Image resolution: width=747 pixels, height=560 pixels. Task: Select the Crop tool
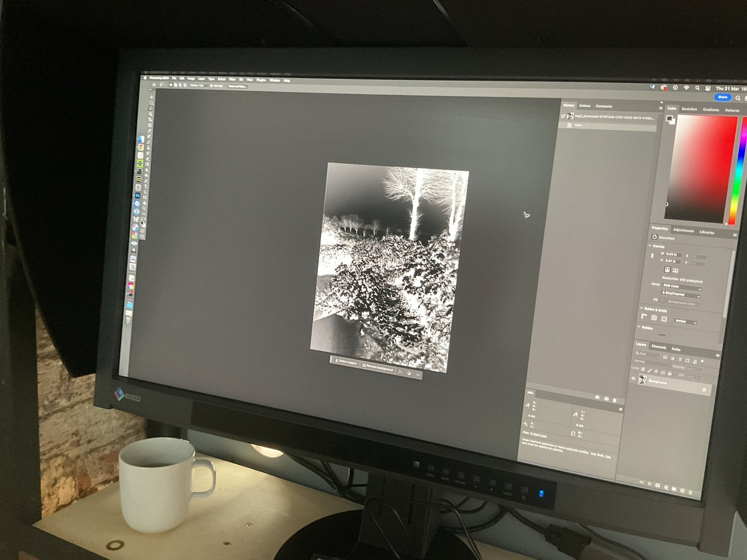[150, 119]
